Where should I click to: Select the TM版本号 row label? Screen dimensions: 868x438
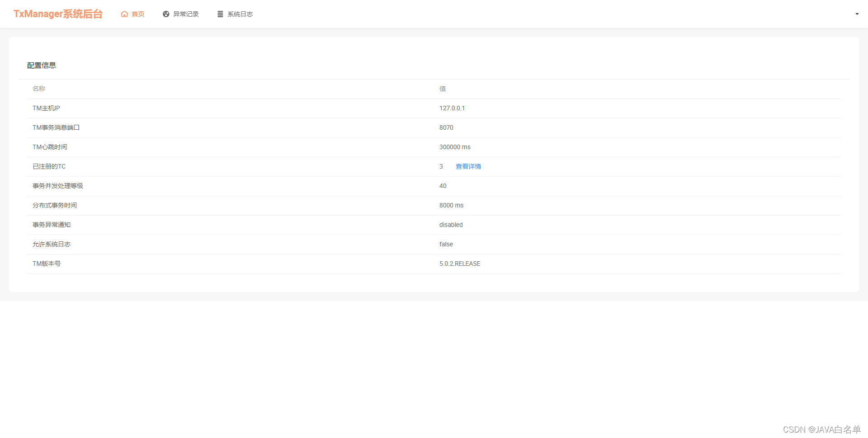[x=47, y=264]
